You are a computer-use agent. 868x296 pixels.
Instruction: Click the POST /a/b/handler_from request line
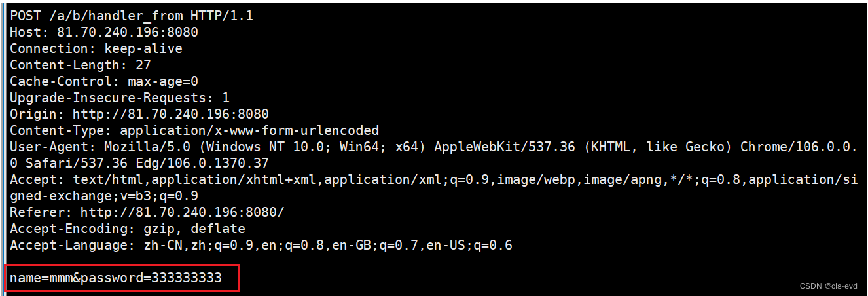pyautogui.click(x=131, y=16)
